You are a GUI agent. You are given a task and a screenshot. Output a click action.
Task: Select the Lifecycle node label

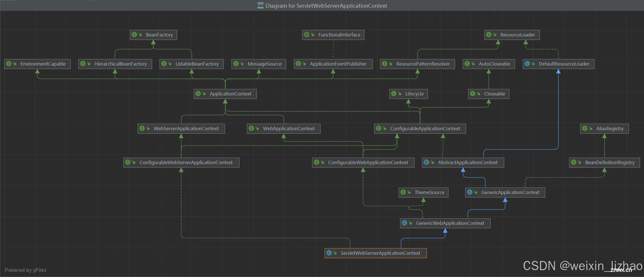click(x=415, y=94)
